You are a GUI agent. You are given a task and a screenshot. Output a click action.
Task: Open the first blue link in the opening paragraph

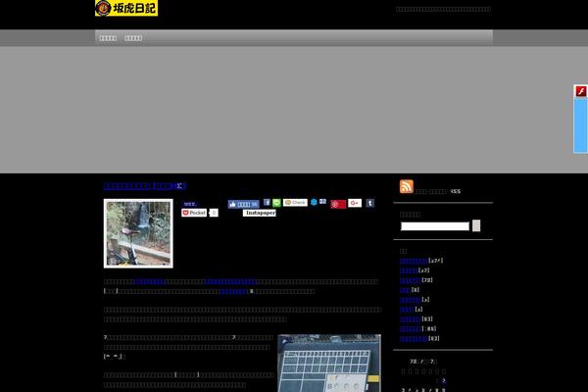click(149, 281)
